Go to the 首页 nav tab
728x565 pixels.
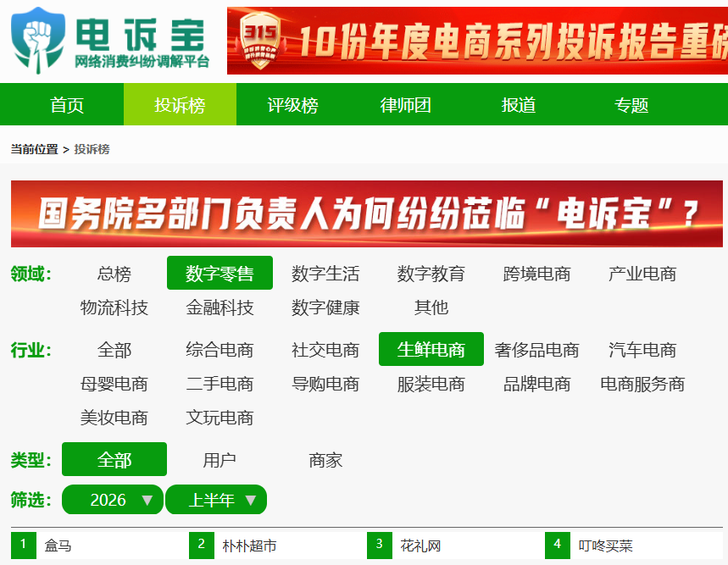[x=67, y=105]
